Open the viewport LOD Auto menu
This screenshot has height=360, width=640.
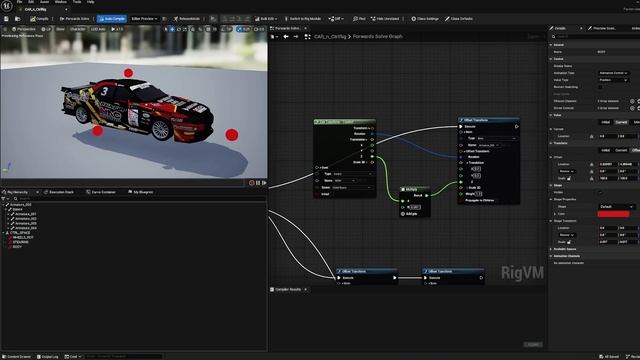click(x=98, y=29)
